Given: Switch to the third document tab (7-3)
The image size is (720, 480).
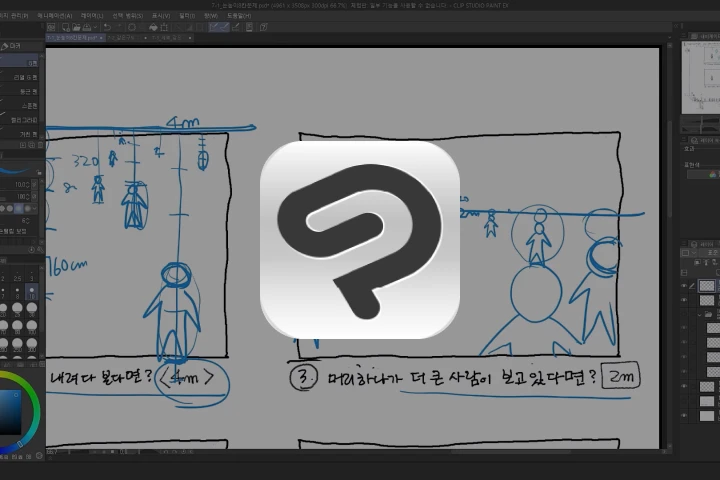Looking at the screenshot, I should coord(171,38).
